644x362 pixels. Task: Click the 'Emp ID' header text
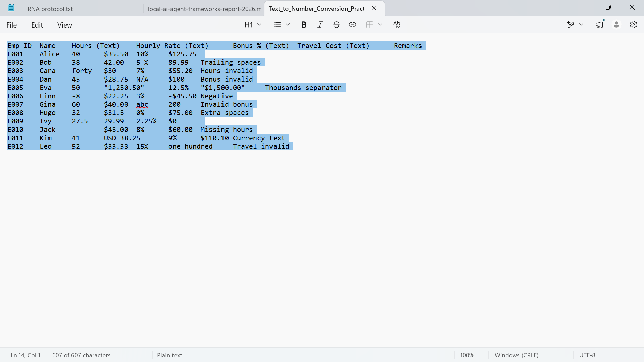[19, 46]
